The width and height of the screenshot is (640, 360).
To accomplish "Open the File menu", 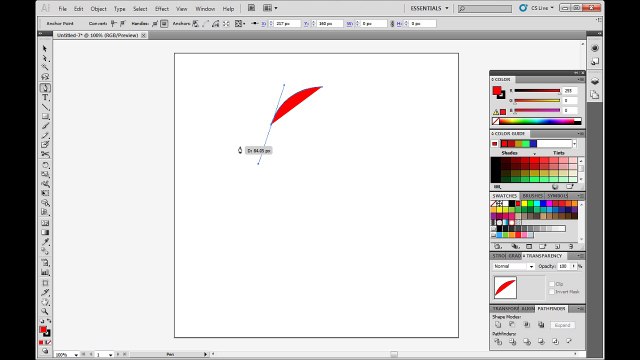I will (x=62, y=9).
